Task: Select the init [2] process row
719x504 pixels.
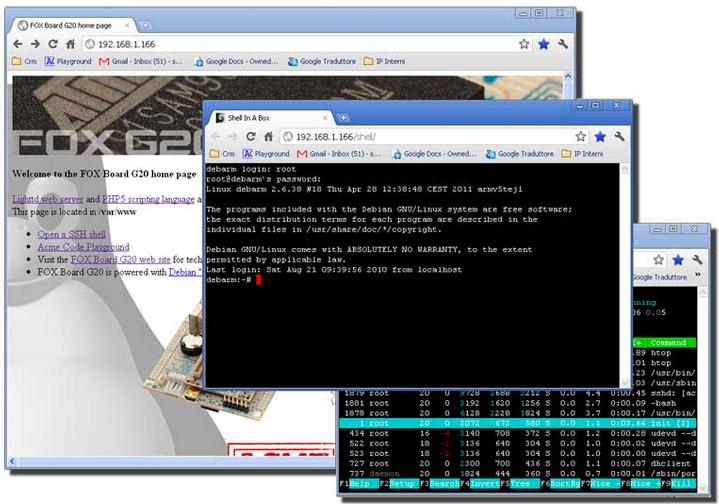Action: pos(518,423)
